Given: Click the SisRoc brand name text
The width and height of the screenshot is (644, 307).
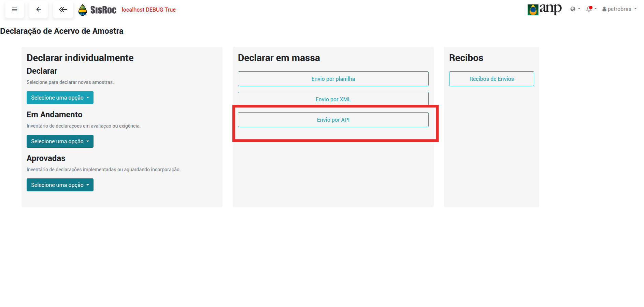Looking at the screenshot, I should pyautogui.click(x=103, y=10).
